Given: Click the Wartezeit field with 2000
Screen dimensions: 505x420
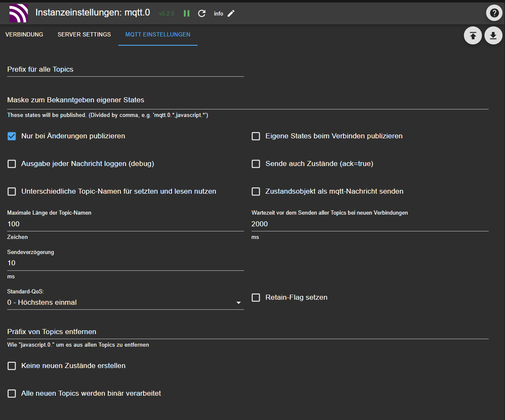Looking at the screenshot, I should (x=370, y=224).
